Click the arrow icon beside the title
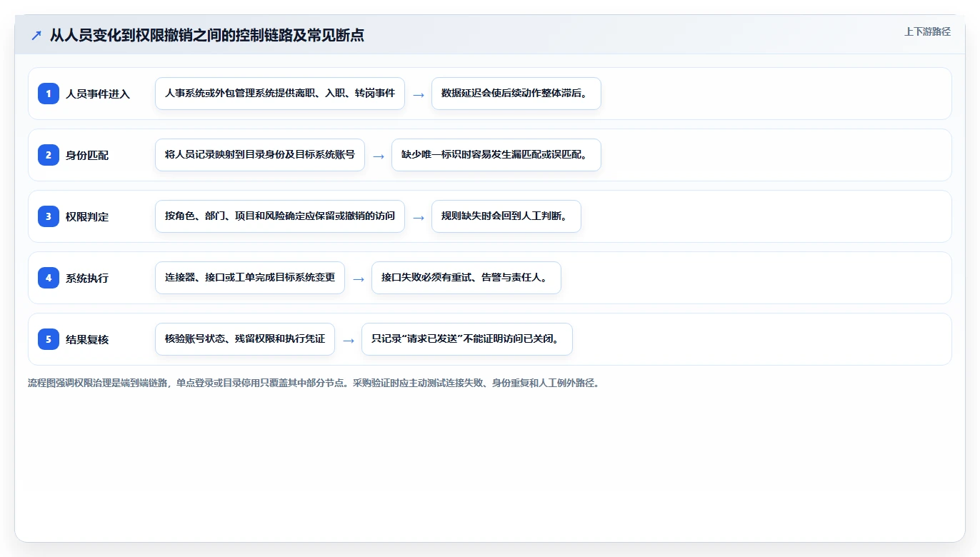980x557 pixels. tap(36, 36)
